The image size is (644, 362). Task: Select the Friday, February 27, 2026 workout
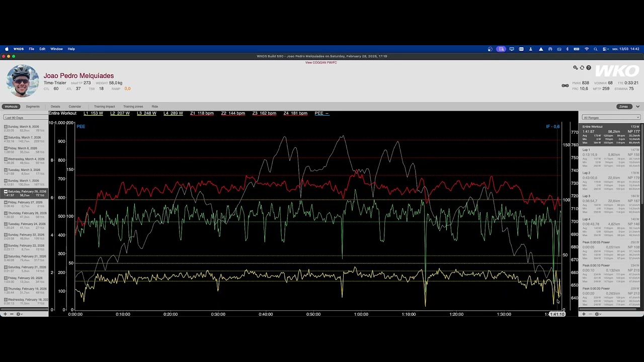(25, 204)
